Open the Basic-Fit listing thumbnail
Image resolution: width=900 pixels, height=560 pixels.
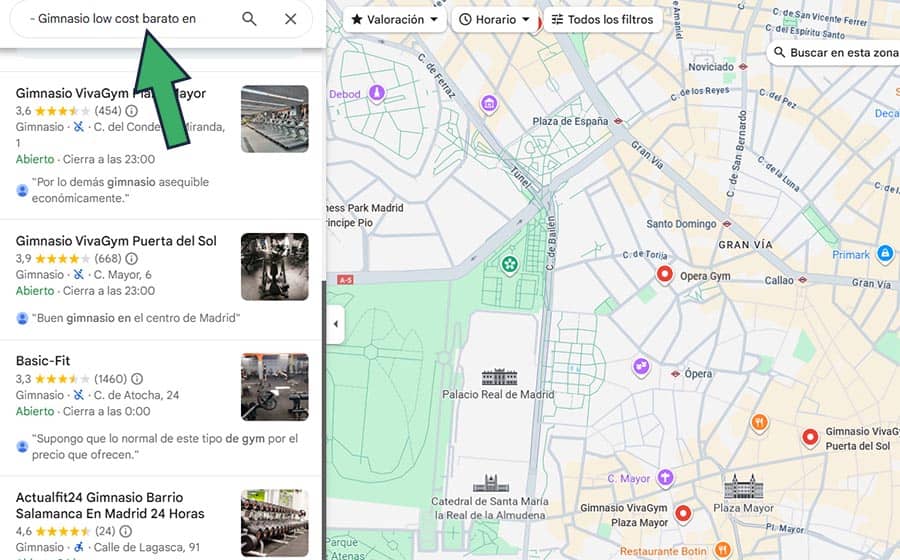(274, 387)
